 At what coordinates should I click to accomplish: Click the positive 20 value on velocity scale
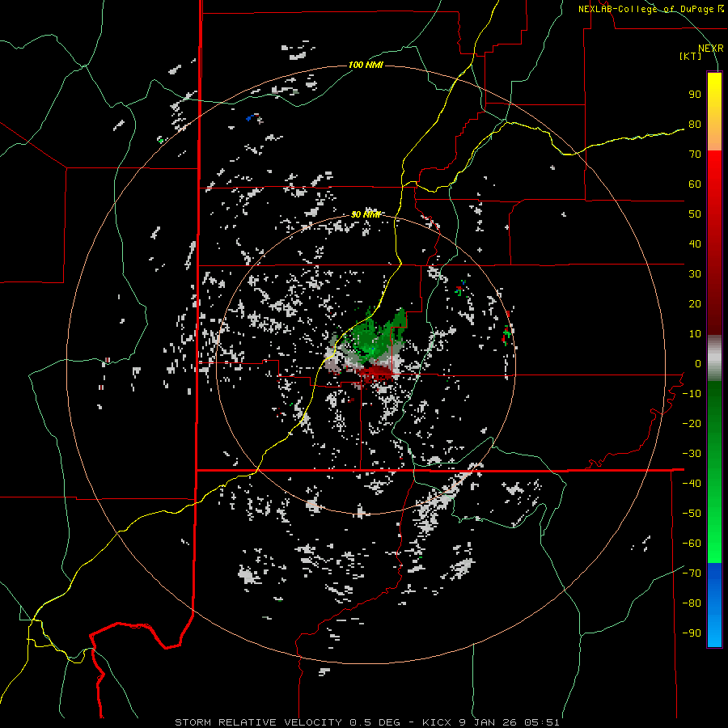pos(695,304)
